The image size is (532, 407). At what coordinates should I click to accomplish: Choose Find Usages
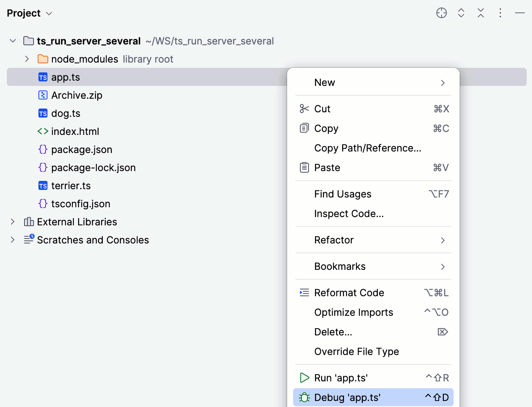[342, 194]
